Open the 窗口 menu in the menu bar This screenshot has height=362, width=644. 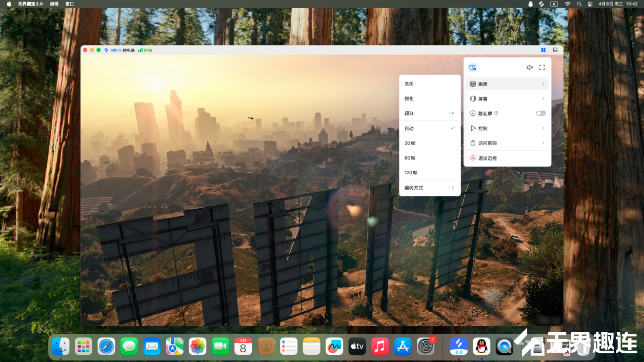(x=70, y=4)
